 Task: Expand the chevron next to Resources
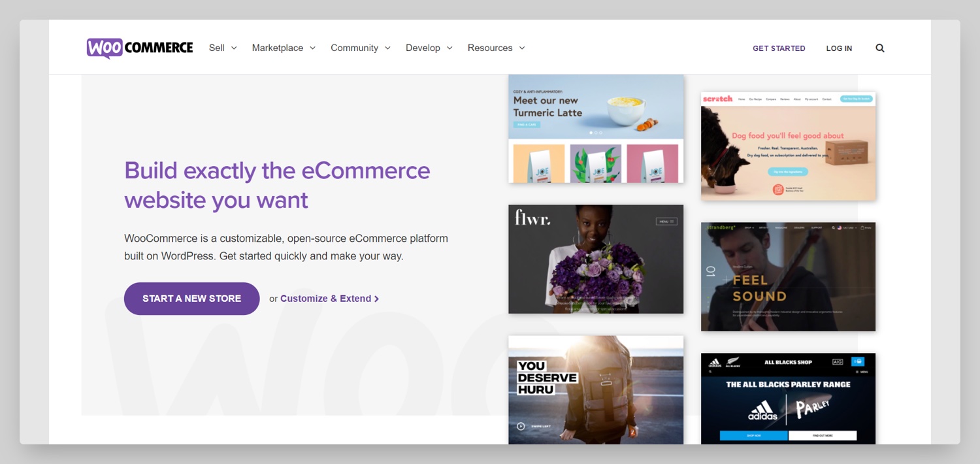(x=522, y=48)
